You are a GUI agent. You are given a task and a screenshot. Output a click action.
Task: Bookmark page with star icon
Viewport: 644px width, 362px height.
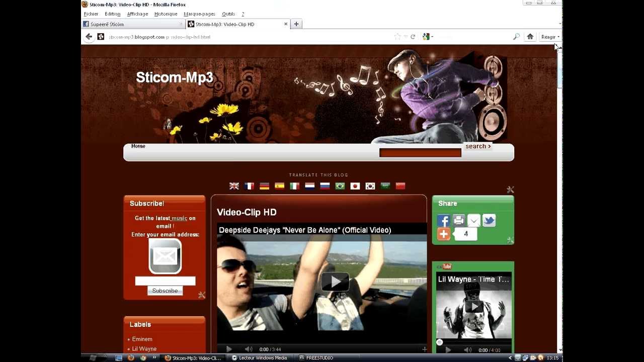pos(397,37)
